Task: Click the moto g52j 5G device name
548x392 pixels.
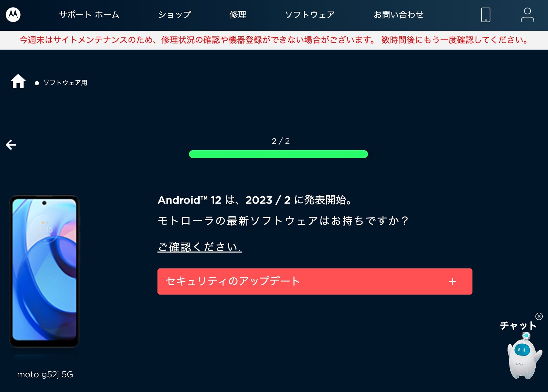Action: click(45, 374)
